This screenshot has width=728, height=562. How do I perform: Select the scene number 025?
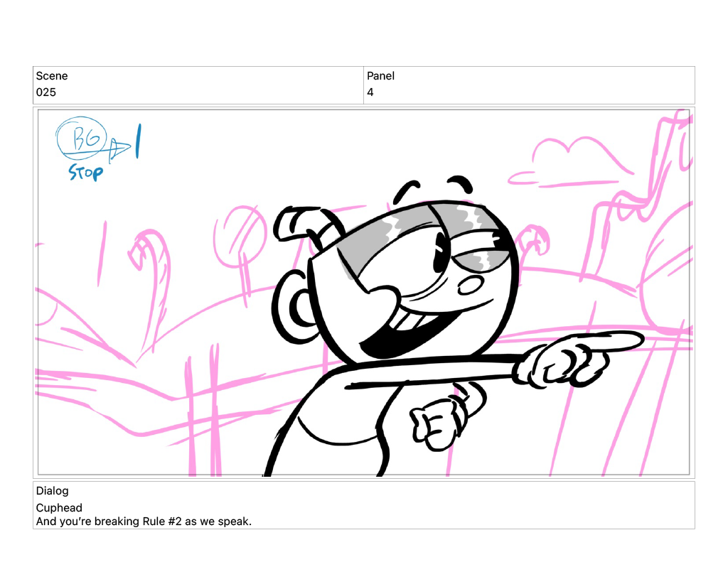46,92
